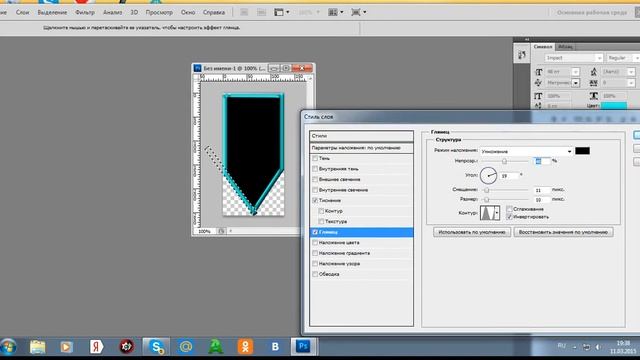The height and width of the screenshot is (360, 640).
Task: Select Параметры наложения: по умолчанию
Action: click(361, 148)
